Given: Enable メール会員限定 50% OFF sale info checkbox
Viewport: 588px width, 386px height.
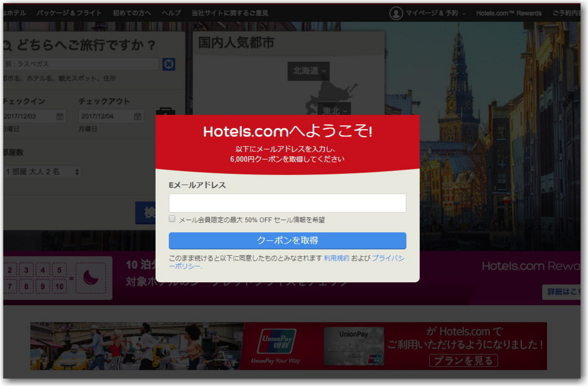Looking at the screenshot, I should pos(172,219).
